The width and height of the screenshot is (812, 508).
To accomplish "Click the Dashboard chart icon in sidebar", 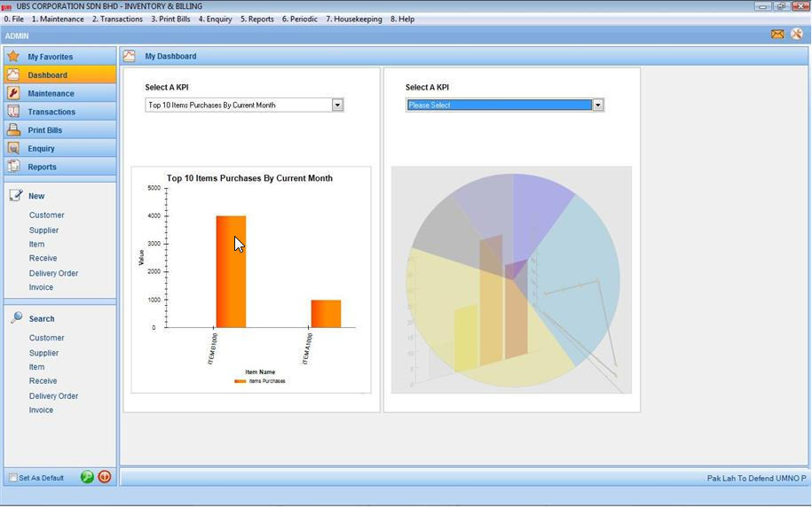I will (13, 74).
